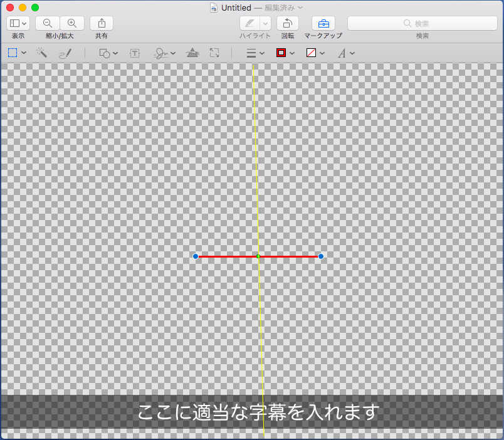Select the rectangular selection tool

13,53
